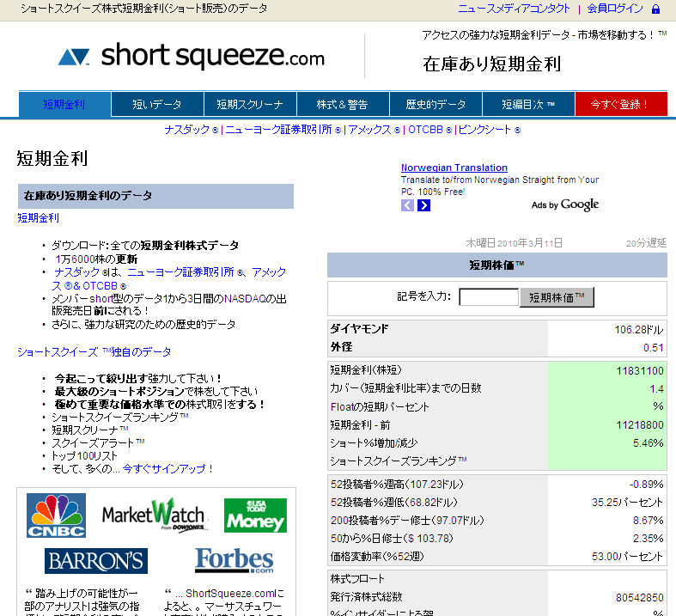The width and height of the screenshot is (676, 616).
Task: Switch to the 短期スクリーナ tab
Action: (250, 105)
